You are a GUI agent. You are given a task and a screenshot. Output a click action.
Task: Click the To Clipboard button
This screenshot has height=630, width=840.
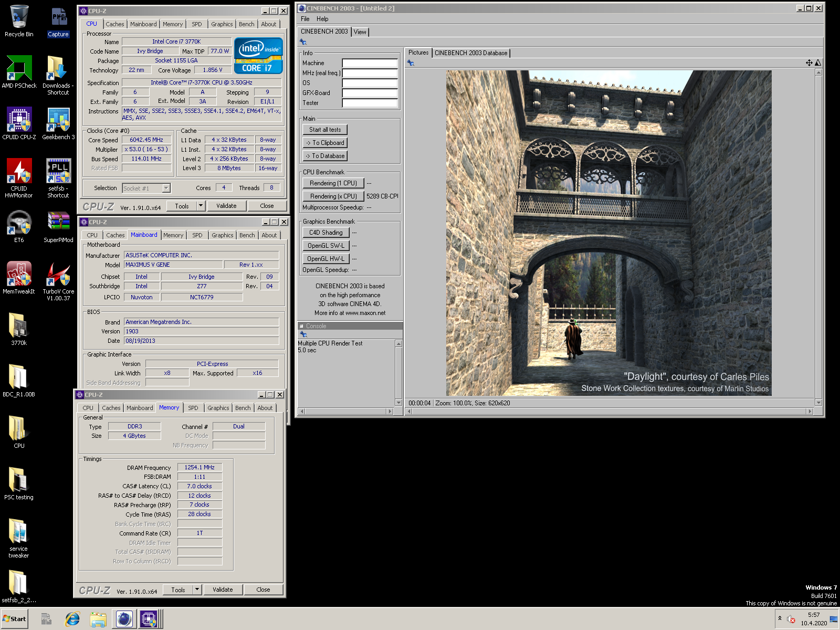pyautogui.click(x=325, y=143)
